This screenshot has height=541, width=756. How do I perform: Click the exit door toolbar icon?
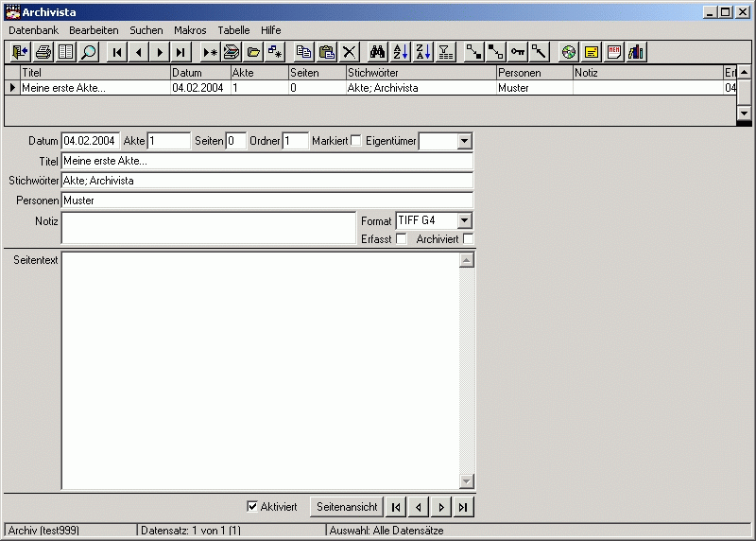[x=20, y=52]
